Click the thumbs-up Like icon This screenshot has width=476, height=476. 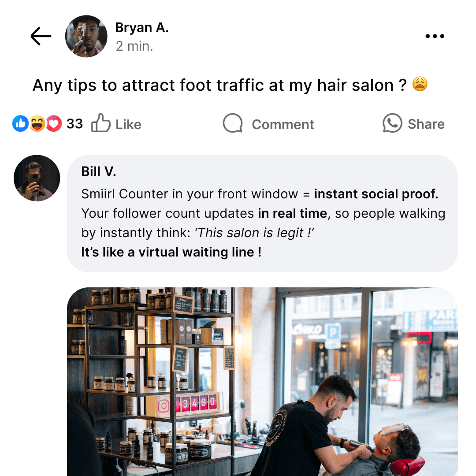(101, 123)
